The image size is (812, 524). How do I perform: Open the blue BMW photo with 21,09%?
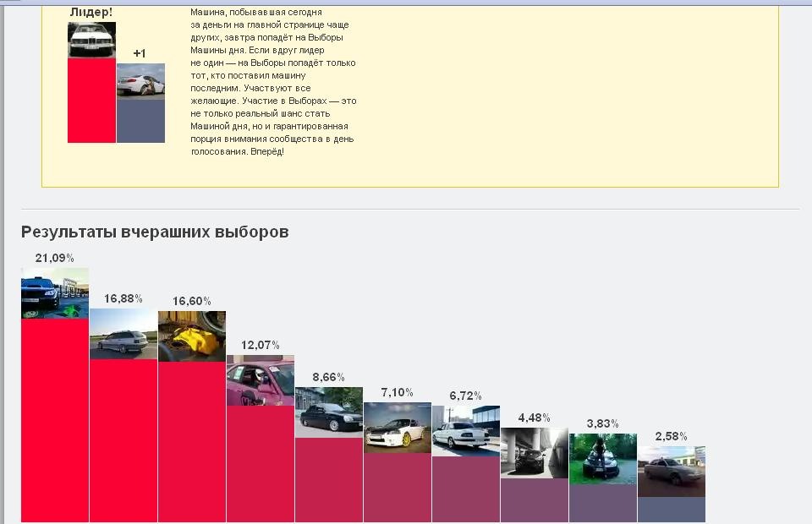(55, 293)
